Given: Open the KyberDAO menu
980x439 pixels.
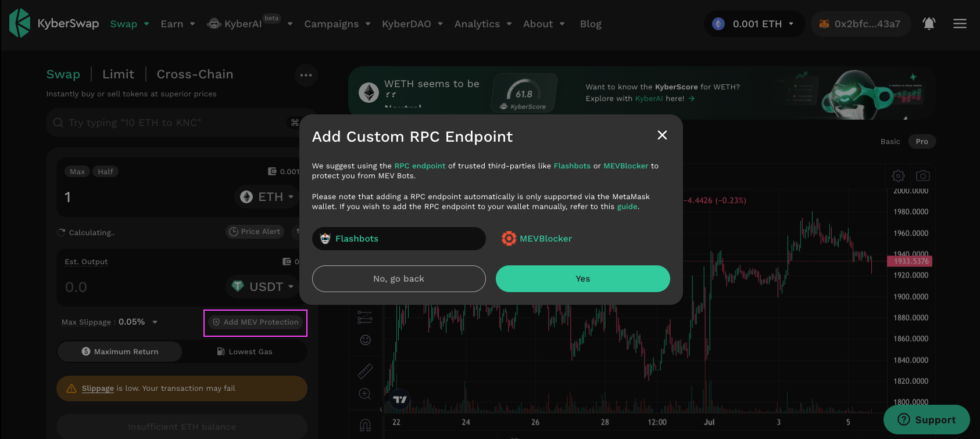Looking at the screenshot, I should point(412,24).
